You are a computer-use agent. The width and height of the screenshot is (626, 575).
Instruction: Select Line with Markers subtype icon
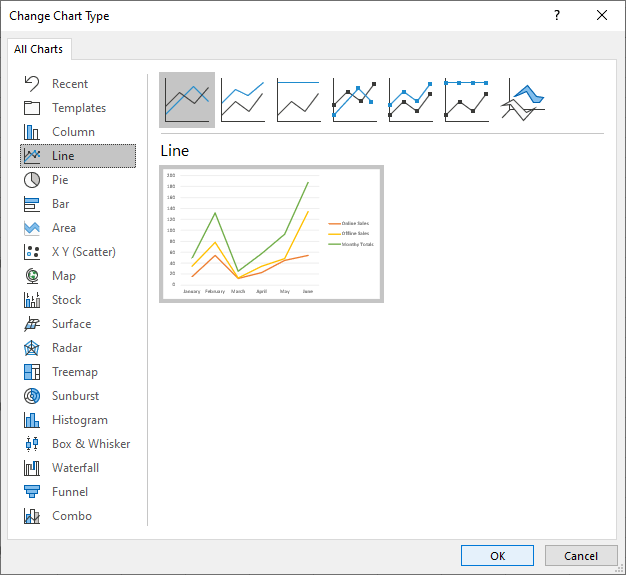click(355, 100)
